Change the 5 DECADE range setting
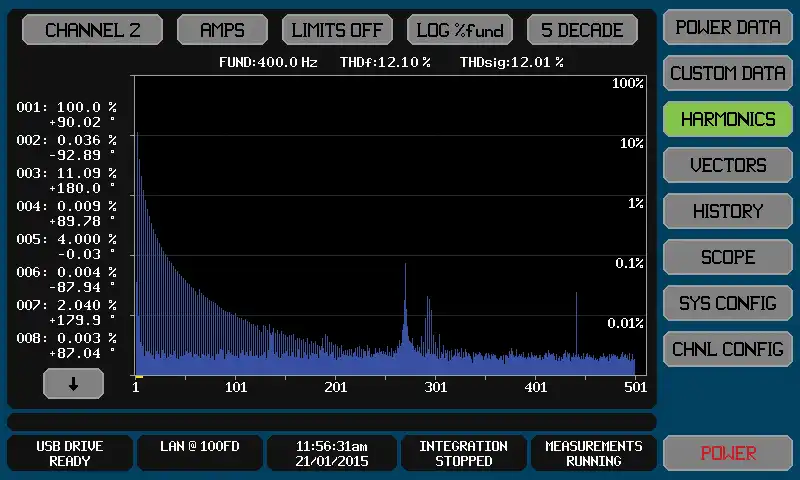This screenshot has width=800, height=480. click(x=582, y=30)
